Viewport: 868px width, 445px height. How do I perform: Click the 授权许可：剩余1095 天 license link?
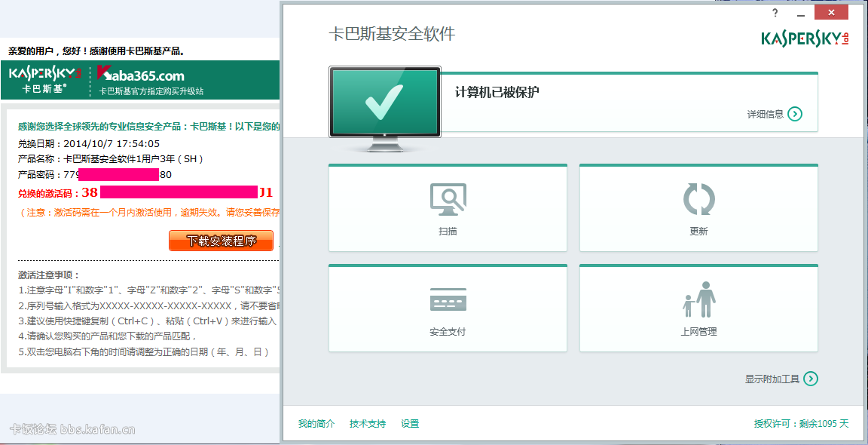pyautogui.click(x=801, y=424)
